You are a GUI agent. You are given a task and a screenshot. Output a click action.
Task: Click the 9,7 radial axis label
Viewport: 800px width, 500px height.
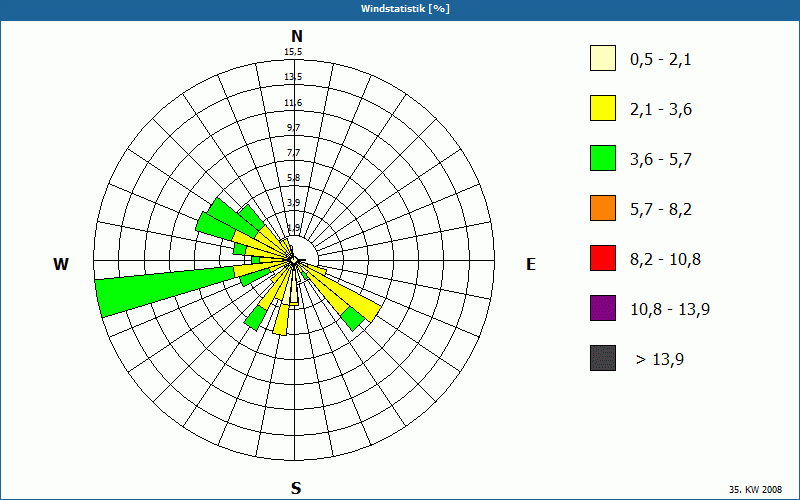coord(293,128)
